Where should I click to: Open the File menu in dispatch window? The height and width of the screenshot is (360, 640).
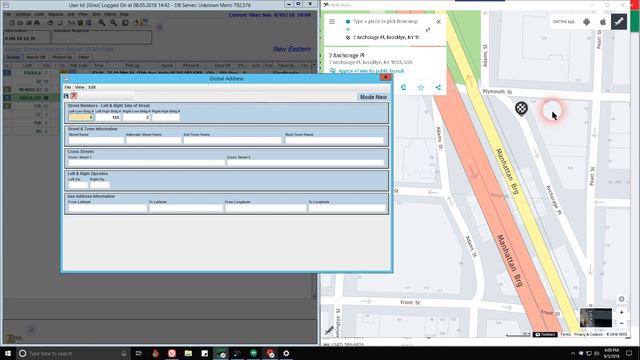click(8, 14)
